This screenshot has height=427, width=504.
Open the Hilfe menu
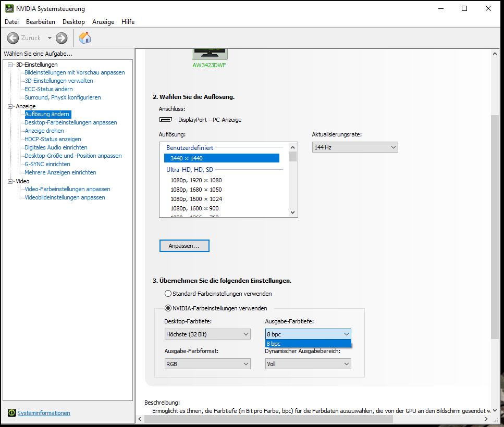pyautogui.click(x=128, y=22)
